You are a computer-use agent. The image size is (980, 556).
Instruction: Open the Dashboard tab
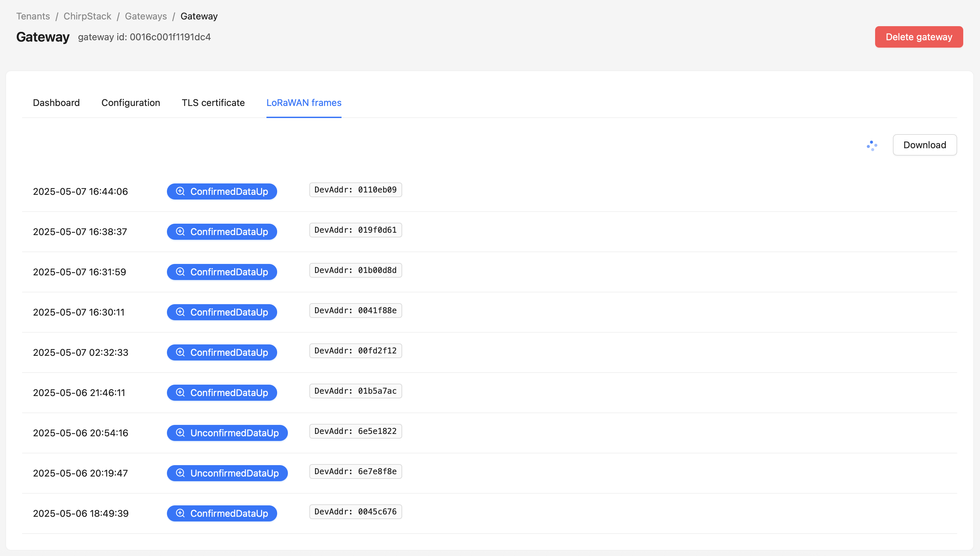click(56, 103)
